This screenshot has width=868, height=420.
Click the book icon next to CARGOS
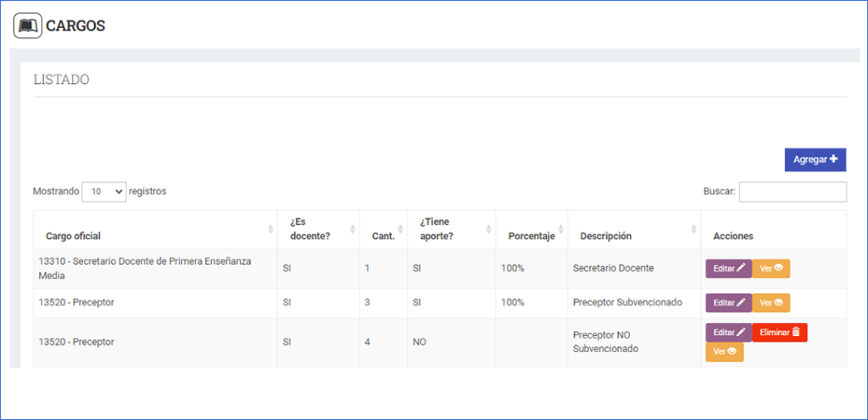(x=27, y=25)
